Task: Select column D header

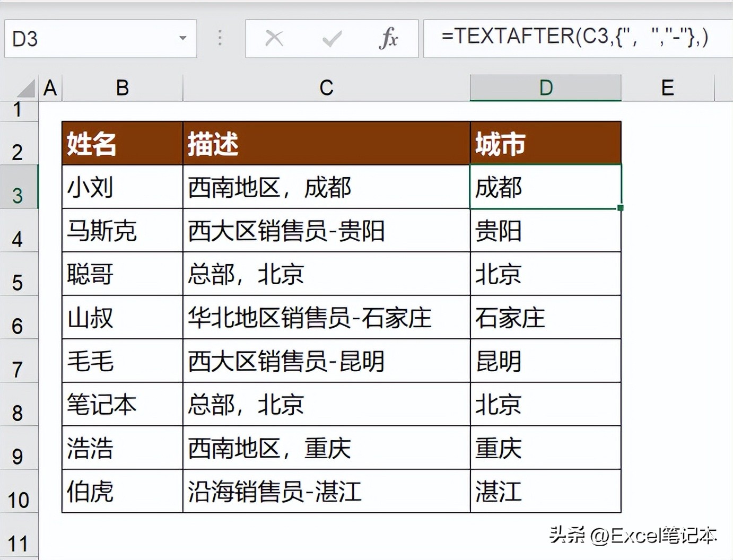Action: pyautogui.click(x=546, y=88)
